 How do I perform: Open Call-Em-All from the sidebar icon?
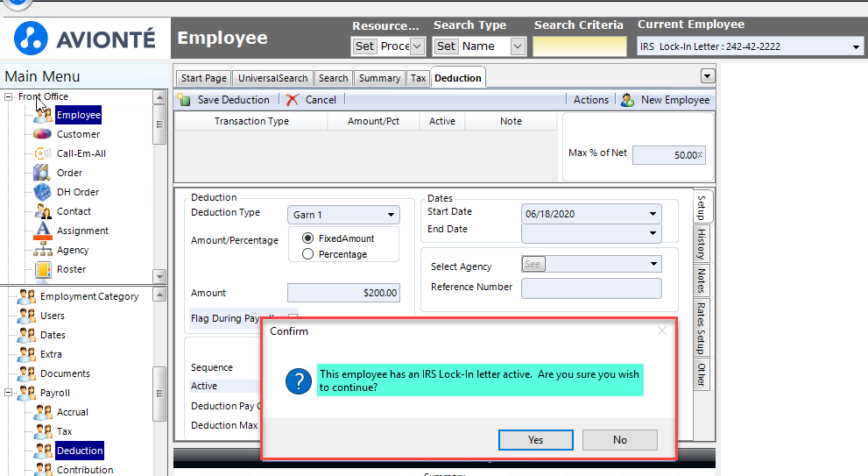tap(42, 153)
